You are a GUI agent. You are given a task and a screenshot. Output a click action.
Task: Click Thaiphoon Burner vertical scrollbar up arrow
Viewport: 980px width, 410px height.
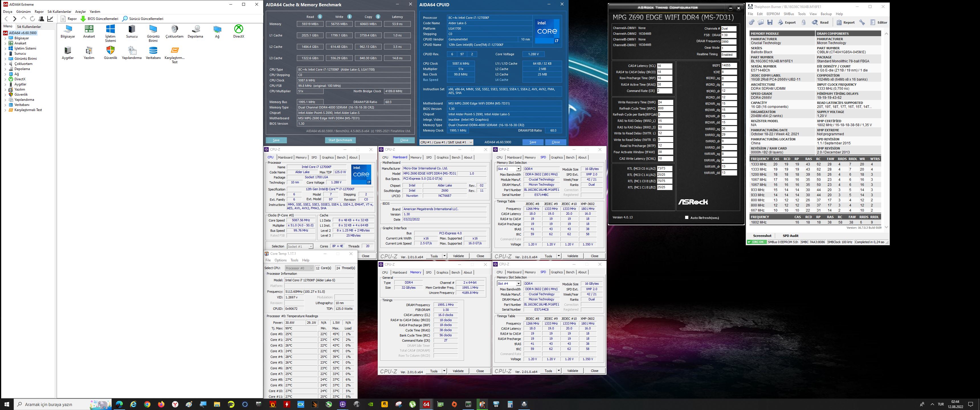(x=886, y=34)
